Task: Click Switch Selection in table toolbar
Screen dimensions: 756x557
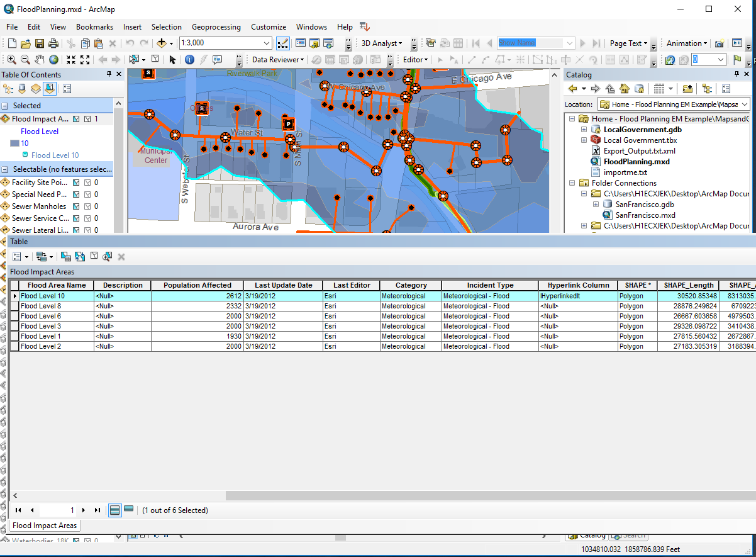Action: pyautogui.click(x=80, y=257)
